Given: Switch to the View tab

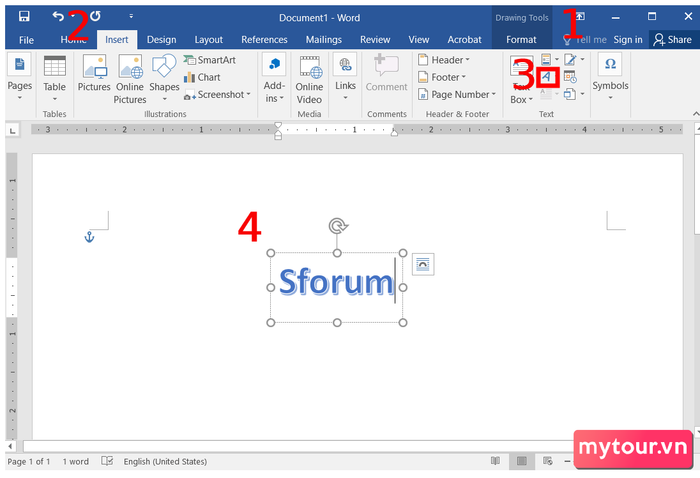Looking at the screenshot, I should (x=419, y=40).
